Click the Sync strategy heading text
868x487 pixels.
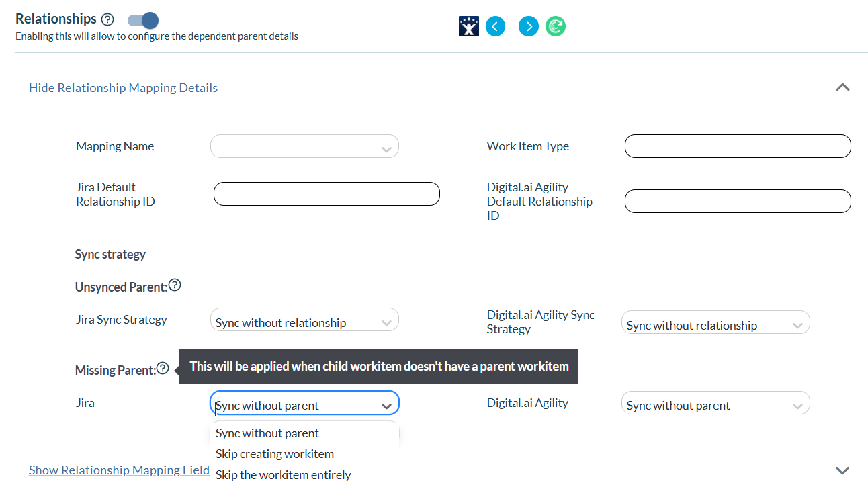click(x=110, y=255)
